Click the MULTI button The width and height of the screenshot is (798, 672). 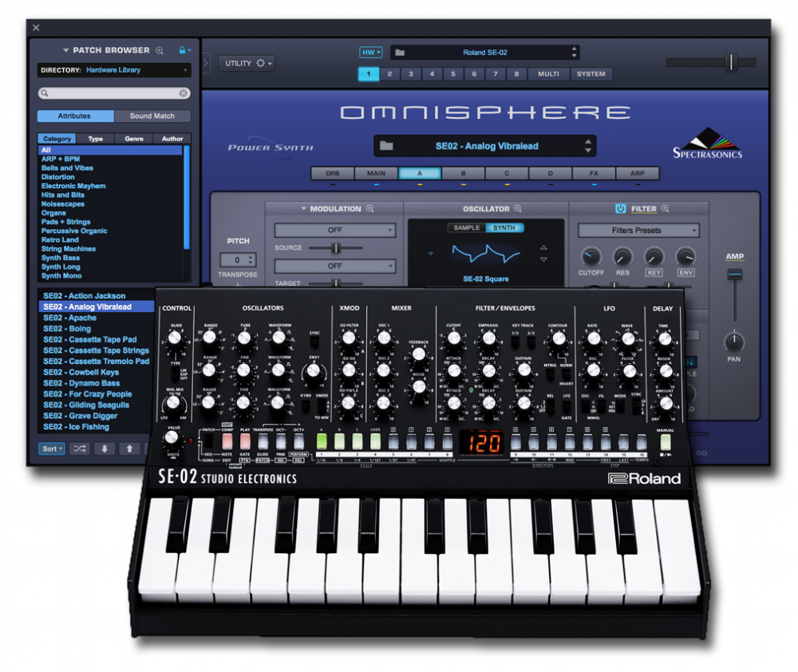(548, 74)
